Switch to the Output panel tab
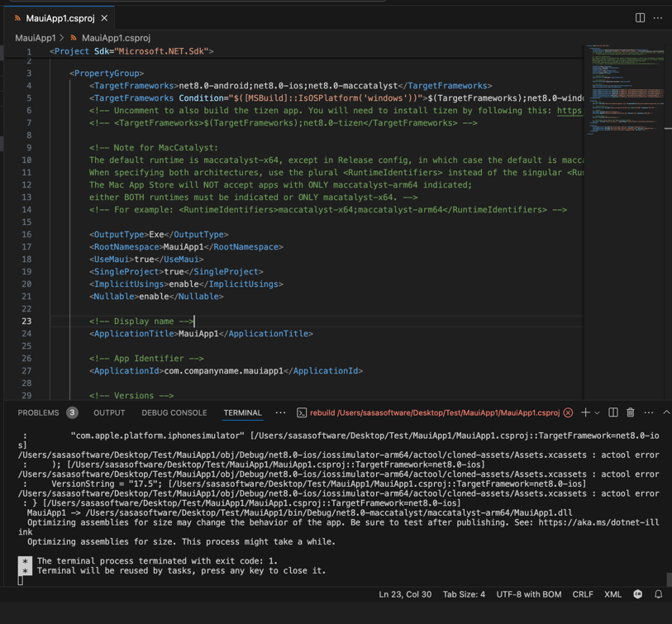 click(x=109, y=412)
